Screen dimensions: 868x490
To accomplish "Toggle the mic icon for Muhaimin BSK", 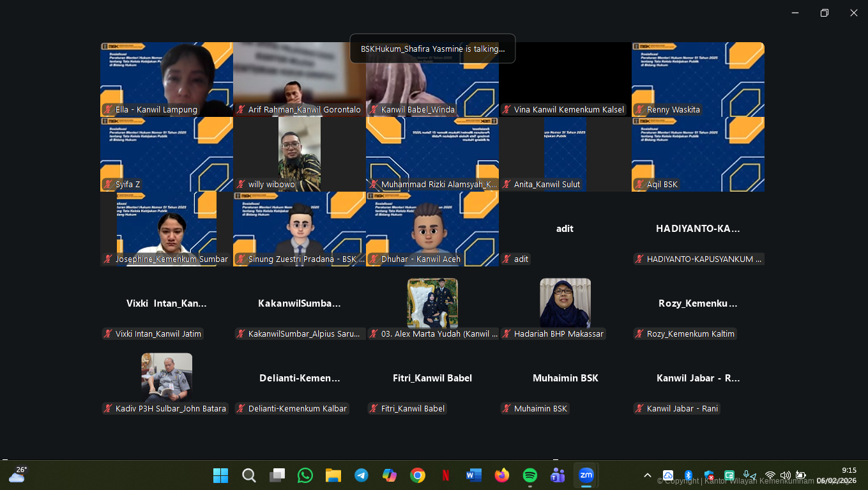I will point(506,408).
